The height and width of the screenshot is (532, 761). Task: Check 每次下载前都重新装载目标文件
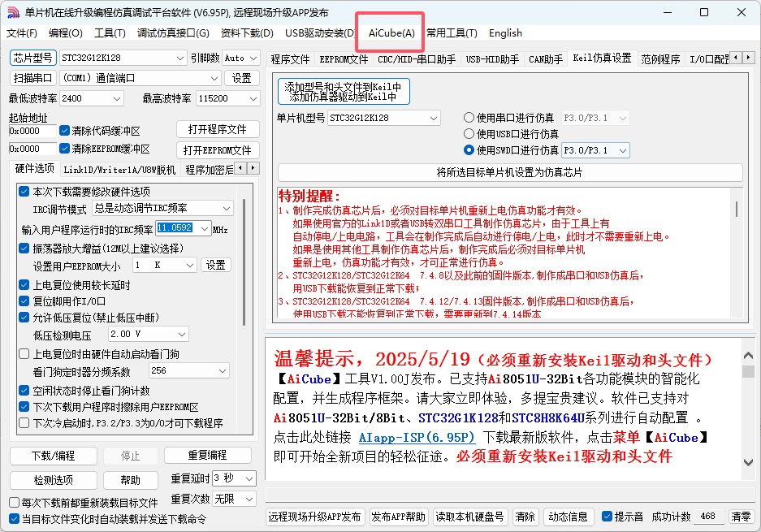click(x=14, y=503)
